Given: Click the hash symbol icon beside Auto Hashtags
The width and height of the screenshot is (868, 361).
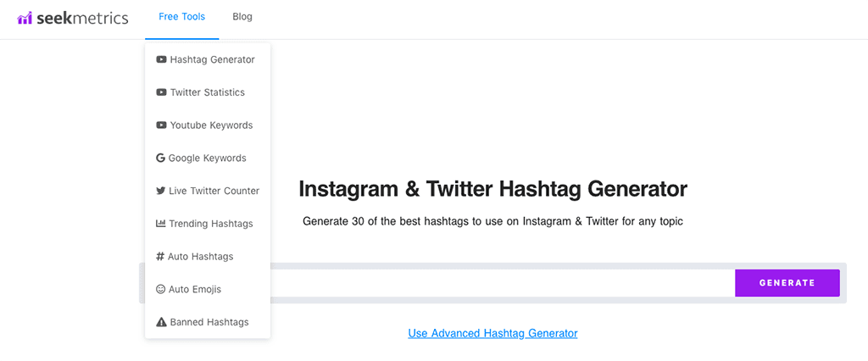Looking at the screenshot, I should (x=160, y=257).
